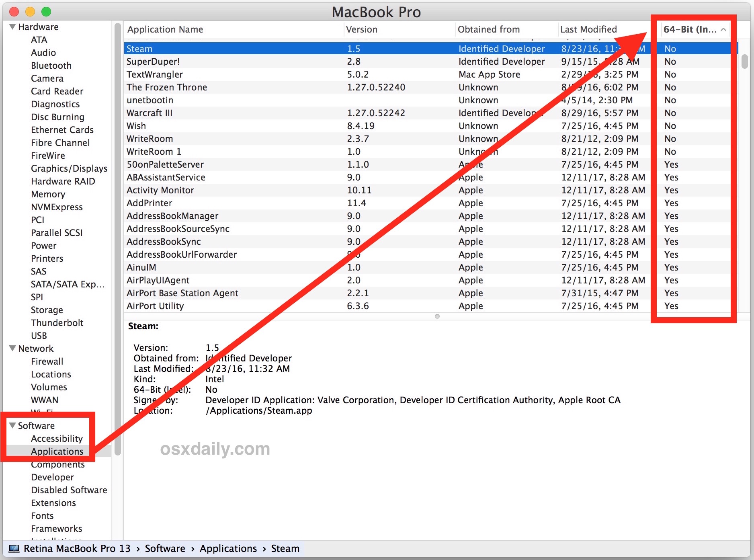Select Retina MacBook Pro 13 in path bar
Screen dimensions: 754x560
[77, 549]
